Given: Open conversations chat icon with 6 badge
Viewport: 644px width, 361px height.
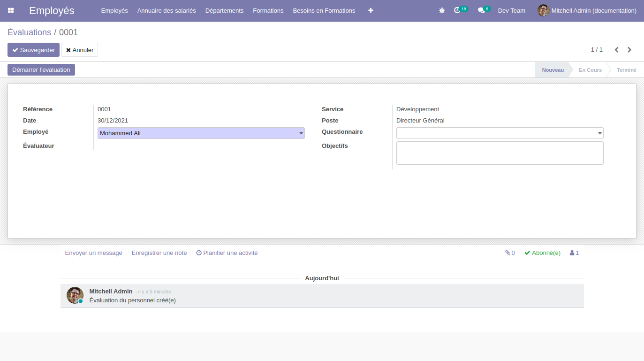Looking at the screenshot, I should click(481, 10).
